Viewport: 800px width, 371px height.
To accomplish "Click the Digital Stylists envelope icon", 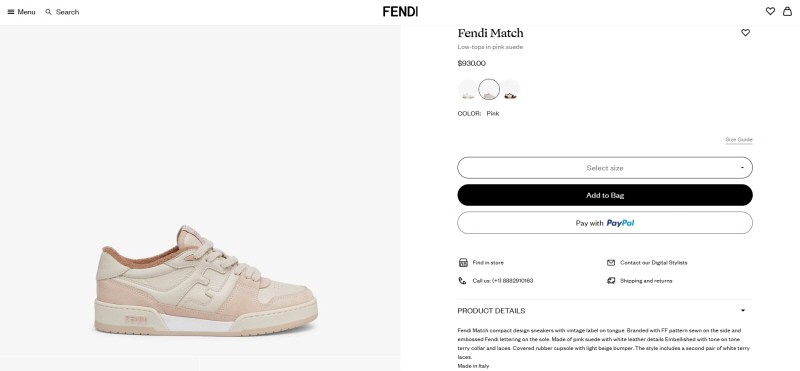I will coord(611,262).
